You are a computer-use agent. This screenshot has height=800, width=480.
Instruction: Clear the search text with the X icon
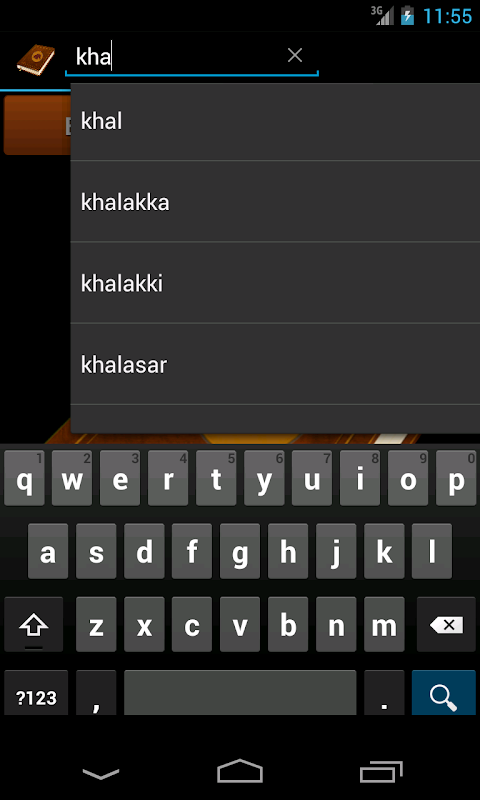tap(295, 55)
